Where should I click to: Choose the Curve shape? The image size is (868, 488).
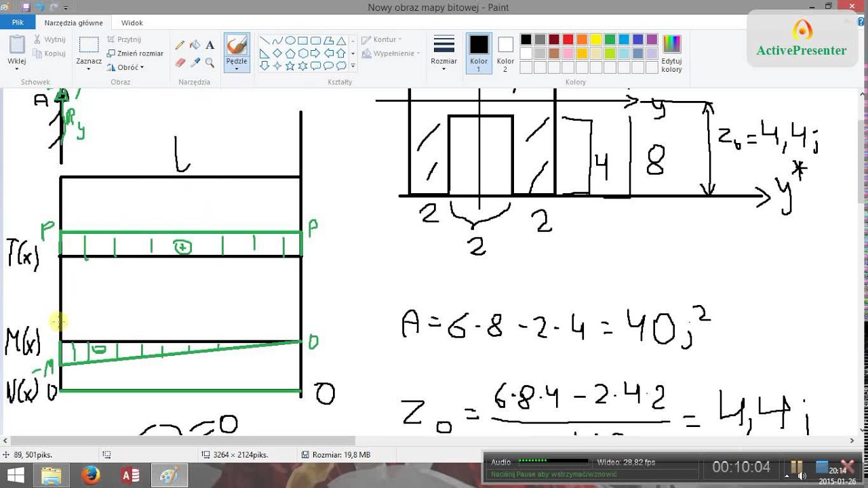tap(277, 40)
